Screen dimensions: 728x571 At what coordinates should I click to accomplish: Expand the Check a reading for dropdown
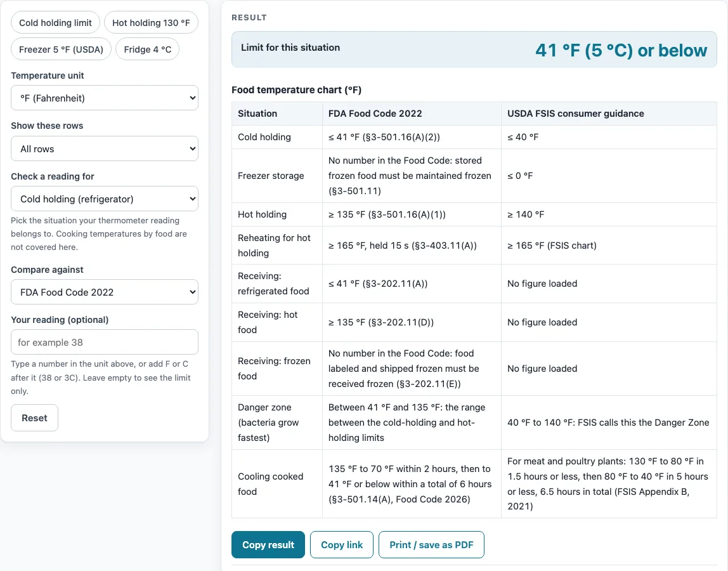pos(105,199)
